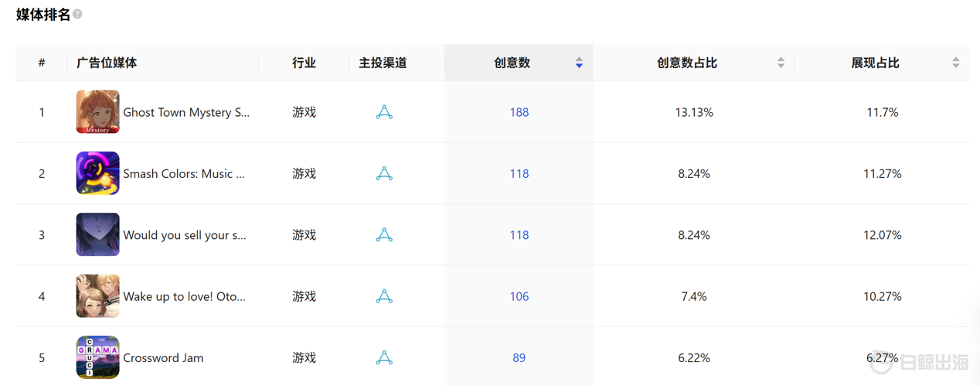The height and width of the screenshot is (386, 980).
Task: Click the help icon beside 媒体排名
Action: [77, 14]
